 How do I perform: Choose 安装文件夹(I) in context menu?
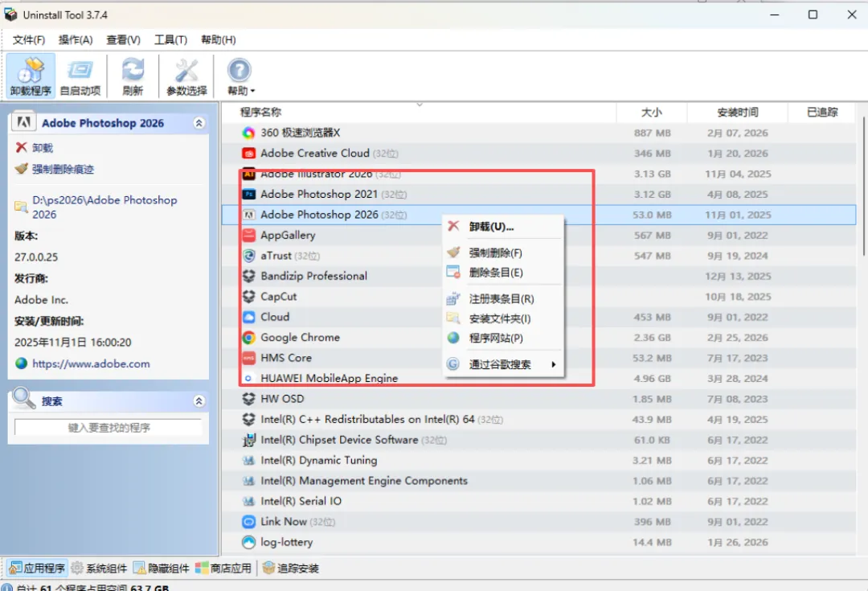tap(503, 318)
